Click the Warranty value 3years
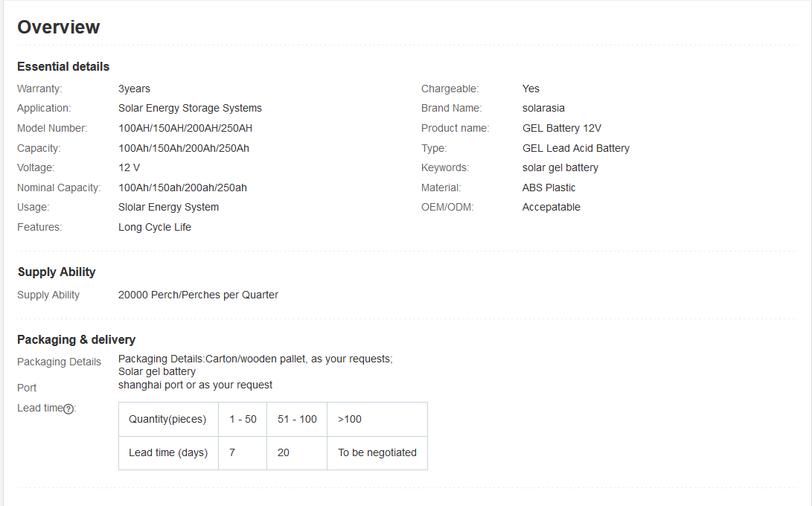 click(134, 89)
